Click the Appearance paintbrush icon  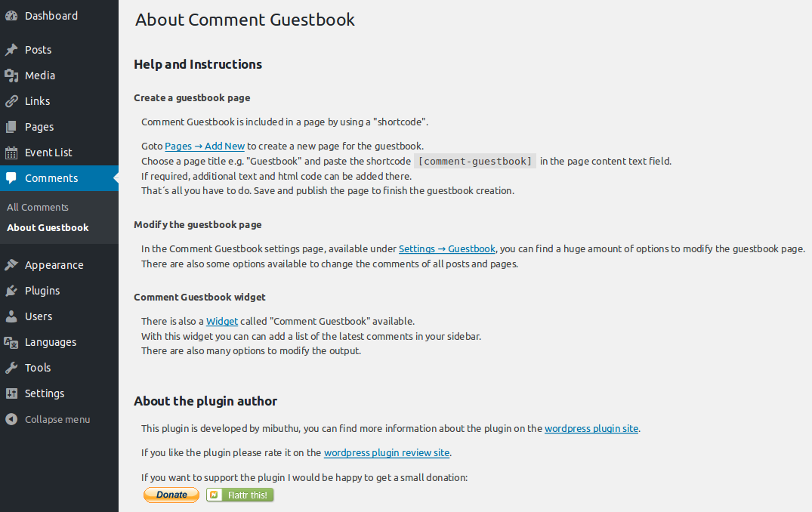click(x=11, y=265)
